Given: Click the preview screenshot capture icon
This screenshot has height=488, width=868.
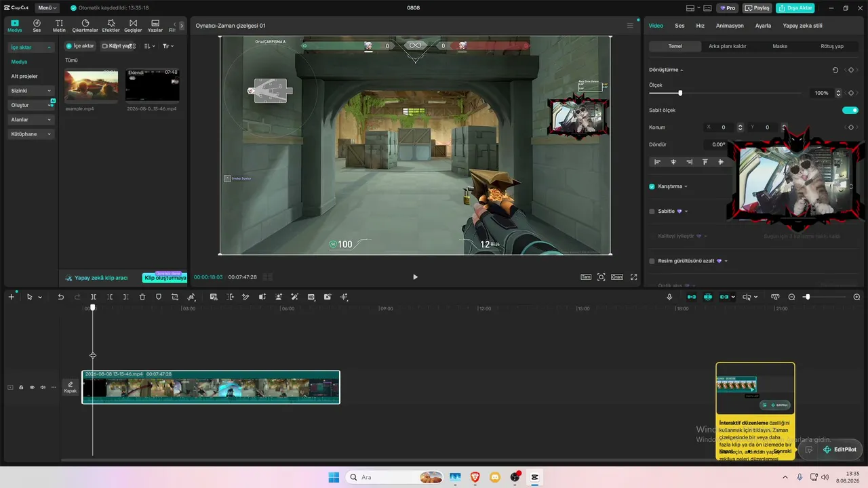Looking at the screenshot, I should pos(601,277).
